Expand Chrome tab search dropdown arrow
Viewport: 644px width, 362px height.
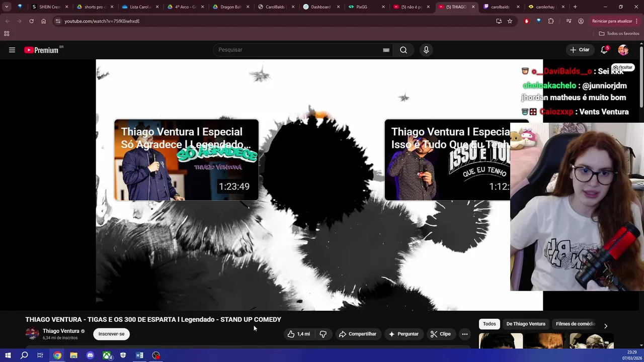pos(7,7)
